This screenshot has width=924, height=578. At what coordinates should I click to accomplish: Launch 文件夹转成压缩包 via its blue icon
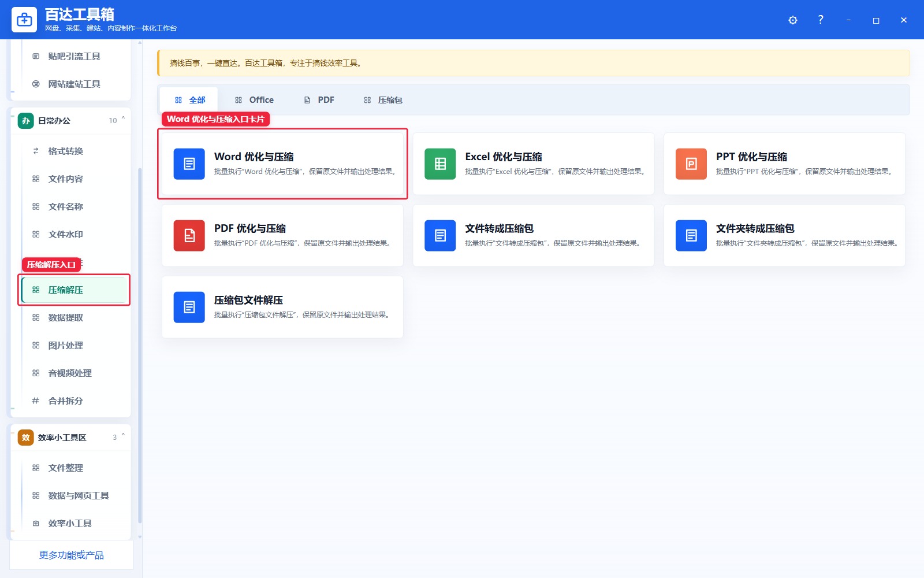(x=691, y=236)
